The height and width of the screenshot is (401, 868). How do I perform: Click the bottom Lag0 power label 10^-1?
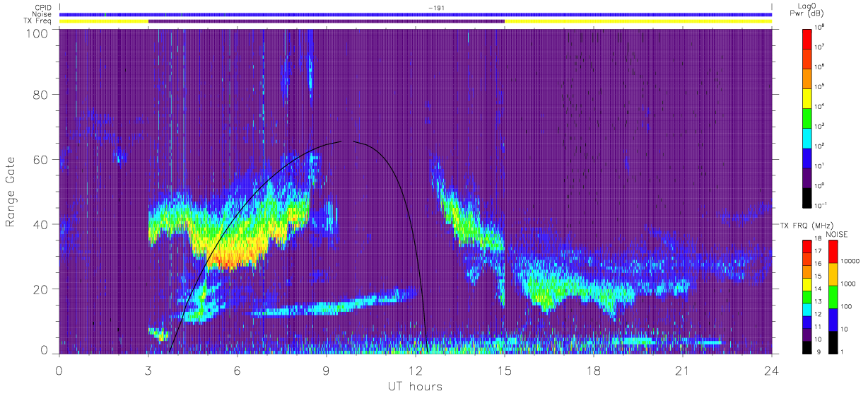821,206
